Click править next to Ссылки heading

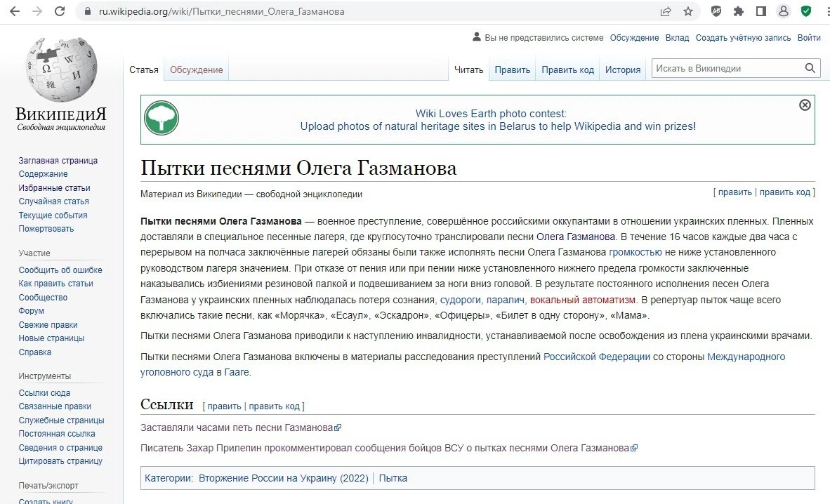[x=224, y=406]
